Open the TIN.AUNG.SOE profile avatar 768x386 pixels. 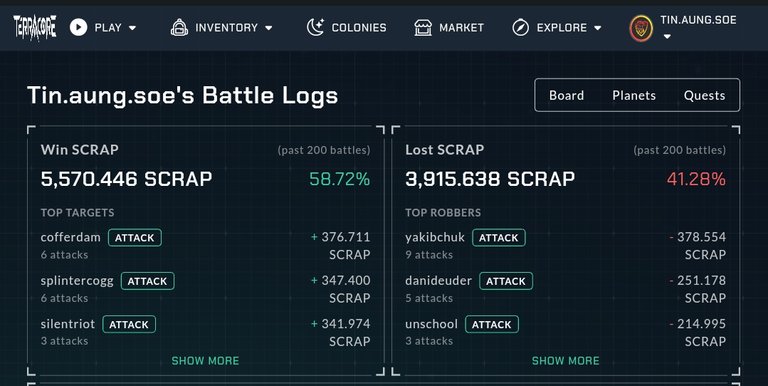point(641,28)
